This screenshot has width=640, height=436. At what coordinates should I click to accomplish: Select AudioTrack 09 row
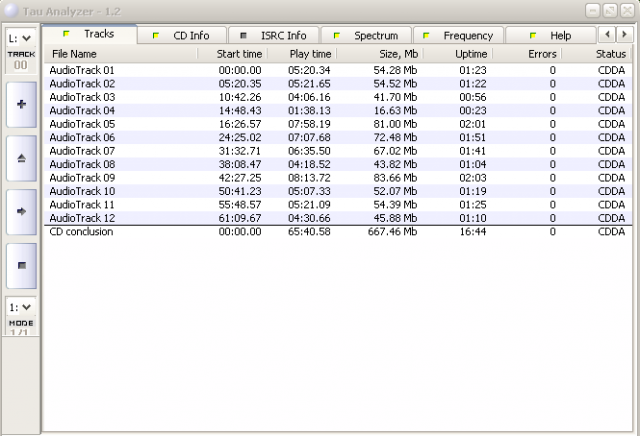[x=338, y=178]
